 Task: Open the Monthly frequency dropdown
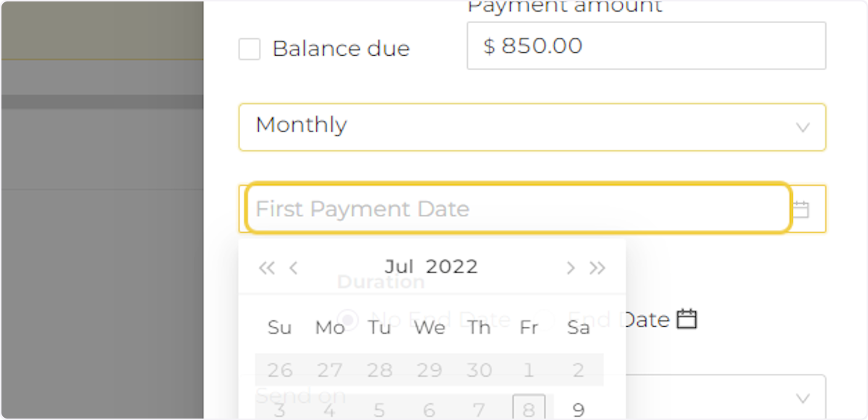coord(532,127)
